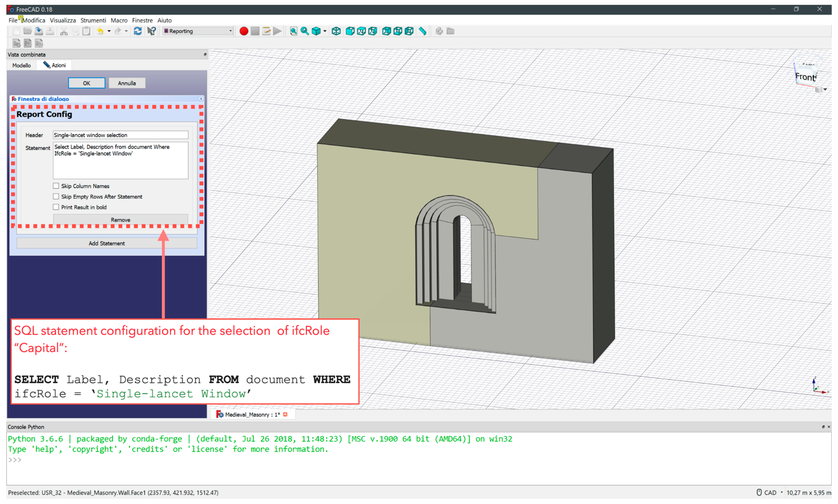Check Print Result in bold
The width and height of the screenshot is (838, 504).
point(56,207)
